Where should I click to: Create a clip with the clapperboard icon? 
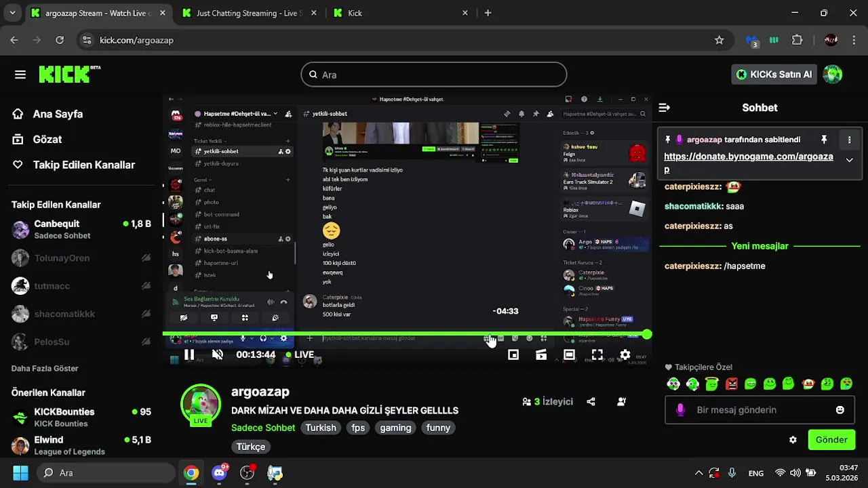click(541, 354)
